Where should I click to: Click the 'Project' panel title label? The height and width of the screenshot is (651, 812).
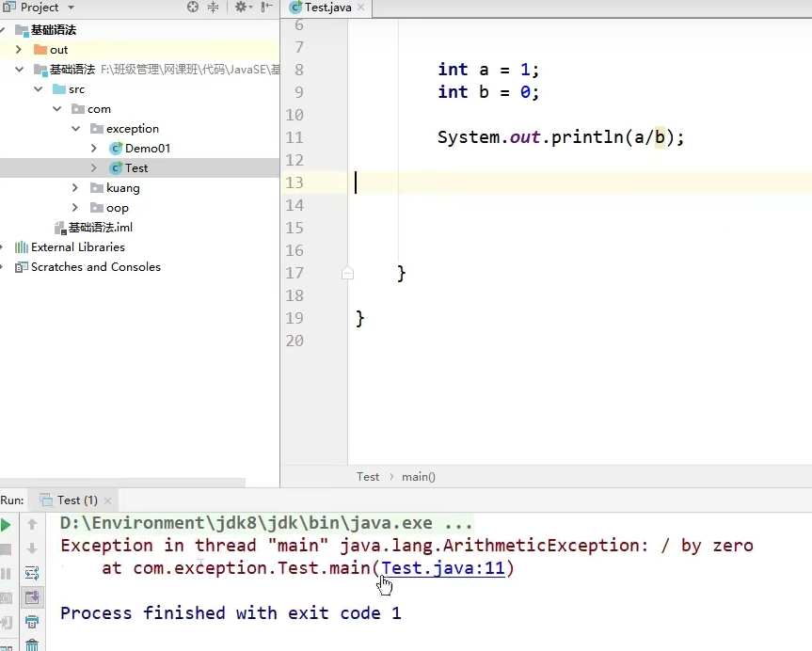40,8
